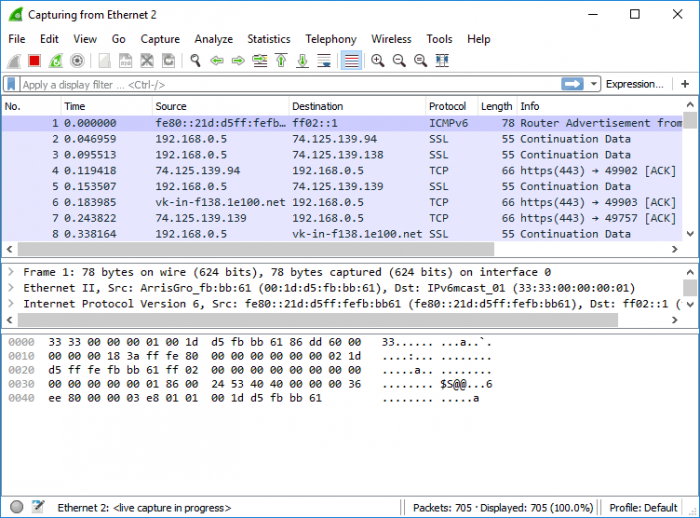This screenshot has width=700, height=518.
Task: Open the Statistics menu
Action: 269,39
